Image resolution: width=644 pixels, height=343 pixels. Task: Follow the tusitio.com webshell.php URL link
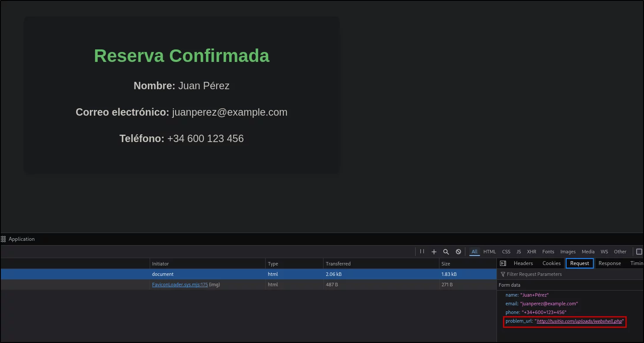click(579, 321)
